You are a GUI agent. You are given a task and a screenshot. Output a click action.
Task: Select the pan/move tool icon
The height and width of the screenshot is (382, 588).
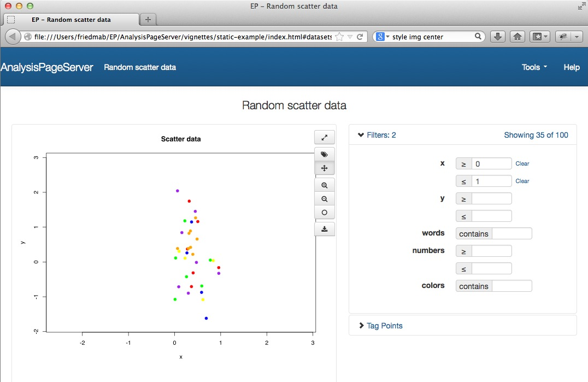(325, 168)
